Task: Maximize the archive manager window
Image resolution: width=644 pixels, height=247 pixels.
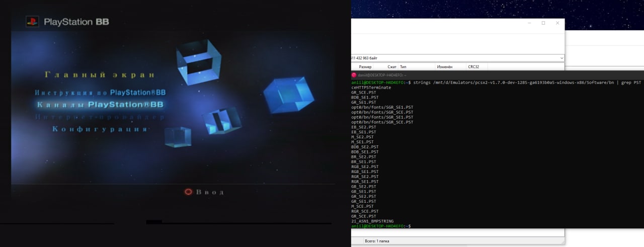Action: tap(543, 23)
